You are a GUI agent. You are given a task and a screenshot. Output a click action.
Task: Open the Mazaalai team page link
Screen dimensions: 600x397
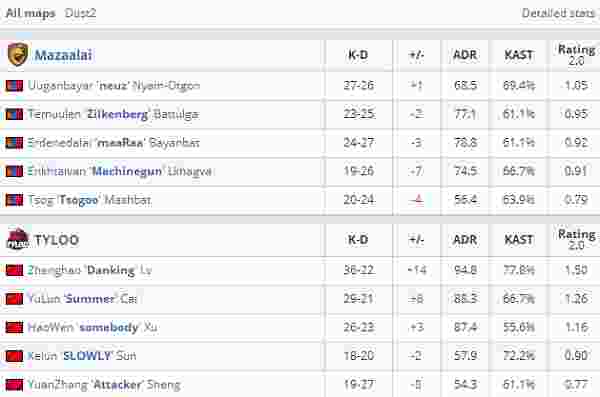64,55
